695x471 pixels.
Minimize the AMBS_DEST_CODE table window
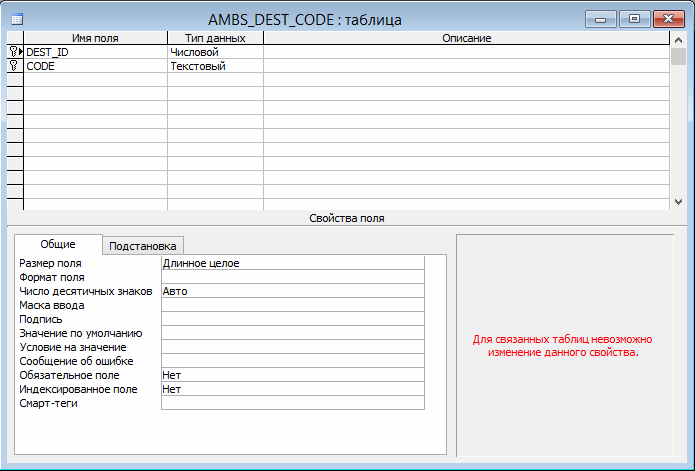(x=601, y=19)
